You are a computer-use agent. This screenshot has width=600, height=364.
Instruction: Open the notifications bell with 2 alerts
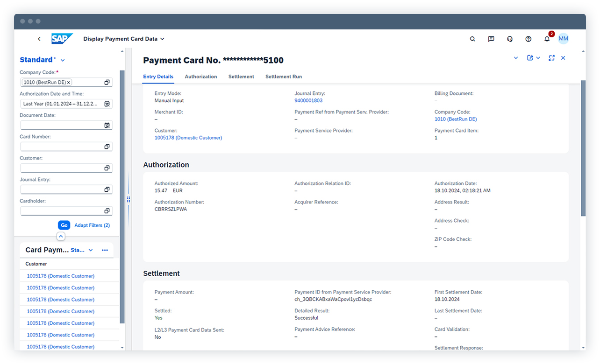pyautogui.click(x=547, y=39)
